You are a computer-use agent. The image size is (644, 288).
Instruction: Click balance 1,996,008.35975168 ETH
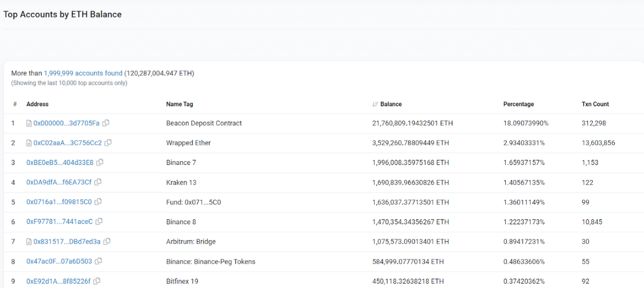(410, 163)
